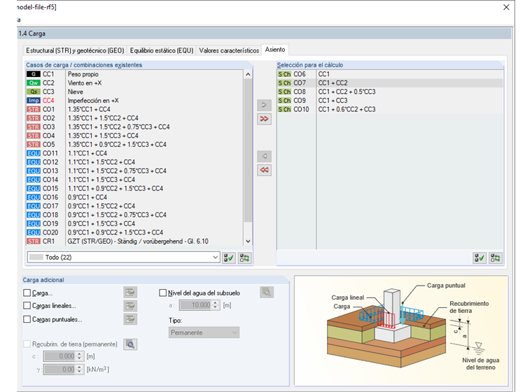
Task: Open the Valores característicos tab
Action: (x=229, y=50)
